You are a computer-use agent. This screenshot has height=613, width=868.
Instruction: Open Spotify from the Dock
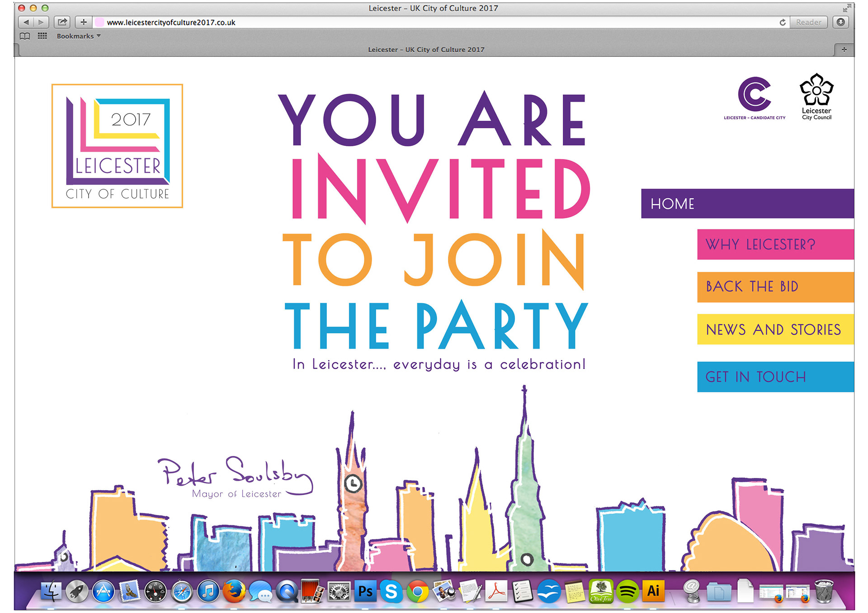tap(627, 591)
